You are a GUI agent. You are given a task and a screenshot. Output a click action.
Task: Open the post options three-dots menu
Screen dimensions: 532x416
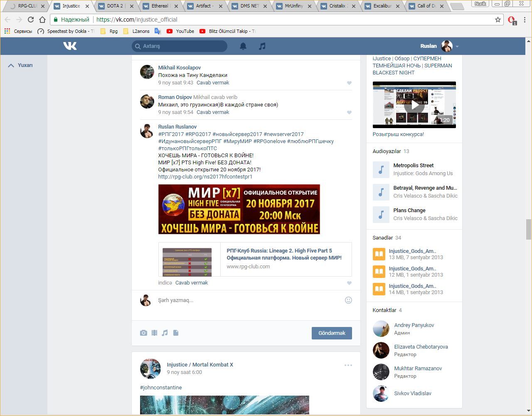tap(348, 365)
